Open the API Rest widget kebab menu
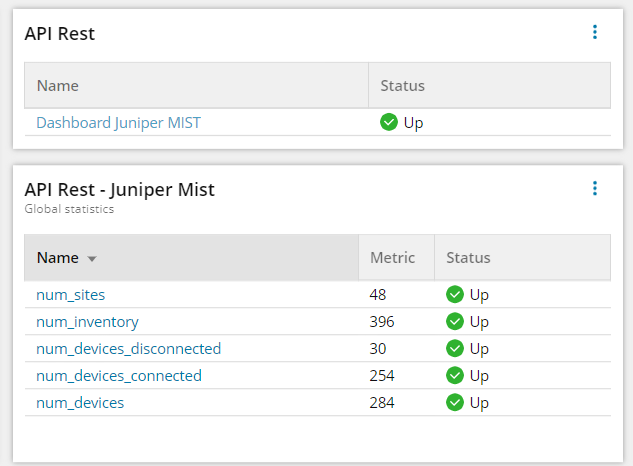This screenshot has height=466, width=633. click(x=595, y=32)
